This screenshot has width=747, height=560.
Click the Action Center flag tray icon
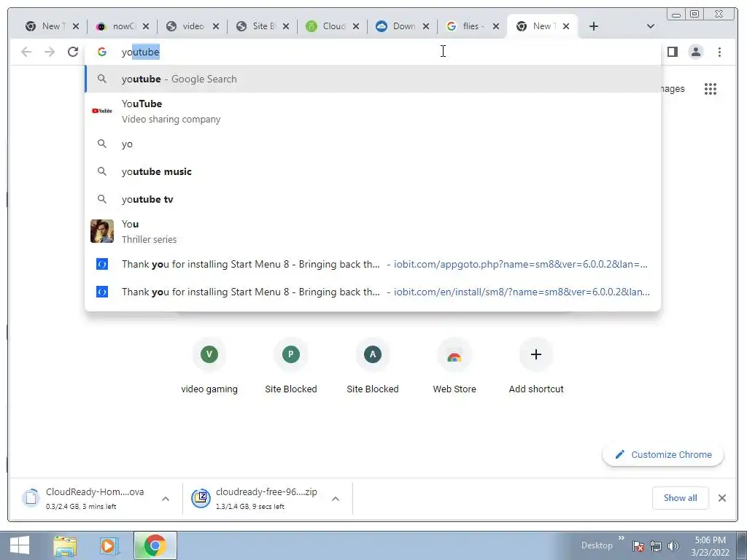tap(638, 546)
